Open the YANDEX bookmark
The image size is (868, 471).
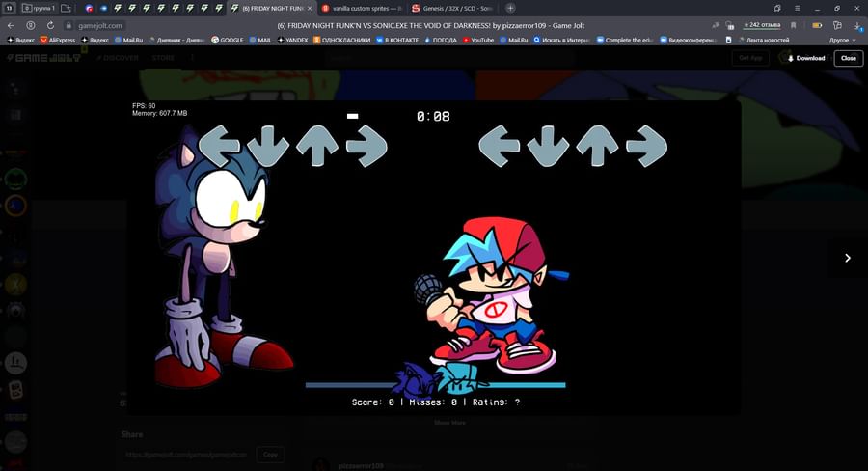tap(292, 40)
